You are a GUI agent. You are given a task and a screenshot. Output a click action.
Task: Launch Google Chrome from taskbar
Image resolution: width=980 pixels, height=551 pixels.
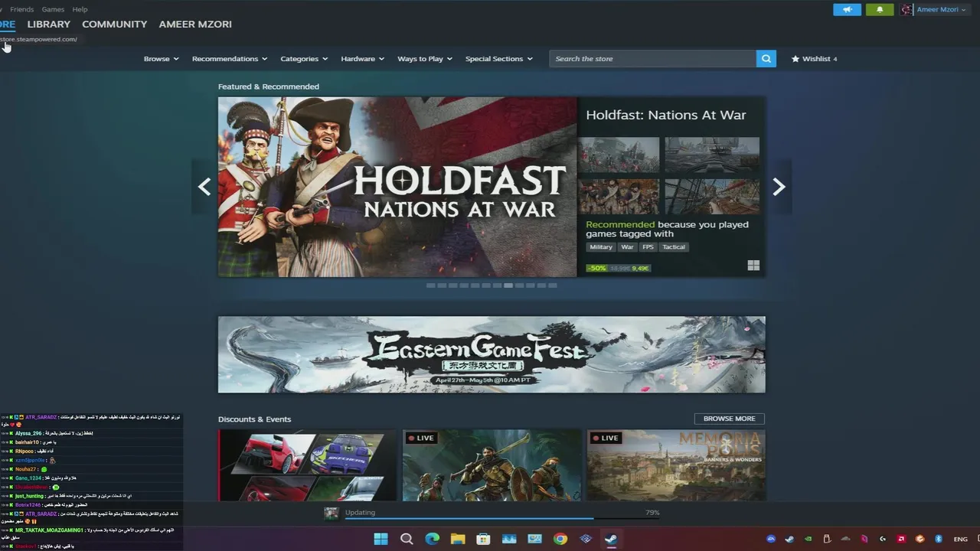coord(560,539)
